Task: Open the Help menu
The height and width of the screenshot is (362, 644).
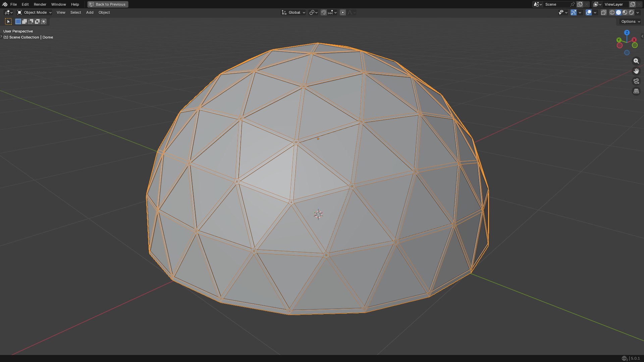Action: point(75,4)
